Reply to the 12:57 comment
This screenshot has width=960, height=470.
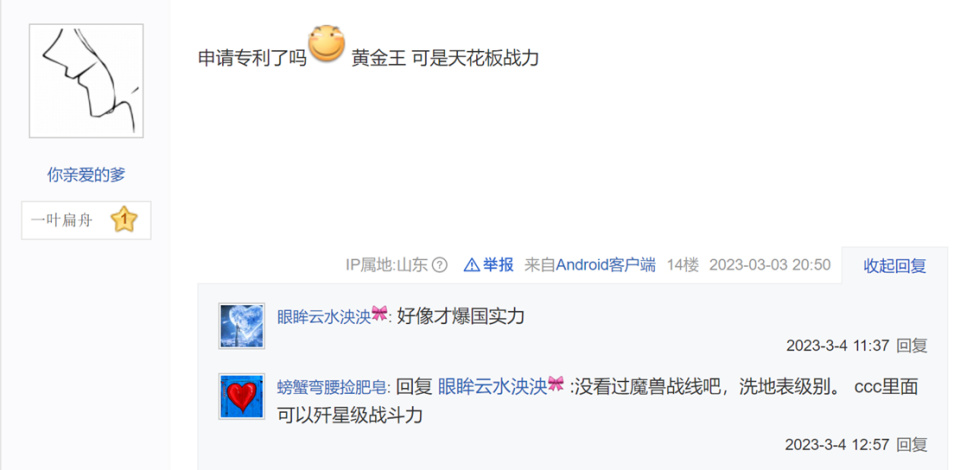coord(912,445)
